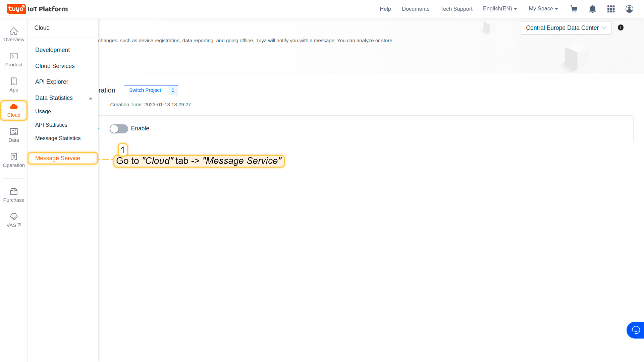The width and height of the screenshot is (644, 362).
Task: Open the user account avatar icon
Action: [x=629, y=9]
